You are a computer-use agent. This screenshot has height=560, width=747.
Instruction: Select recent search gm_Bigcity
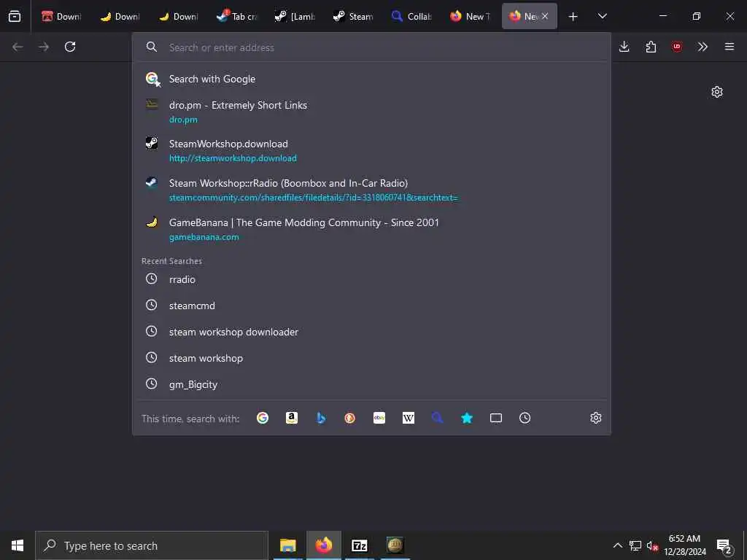371,384
